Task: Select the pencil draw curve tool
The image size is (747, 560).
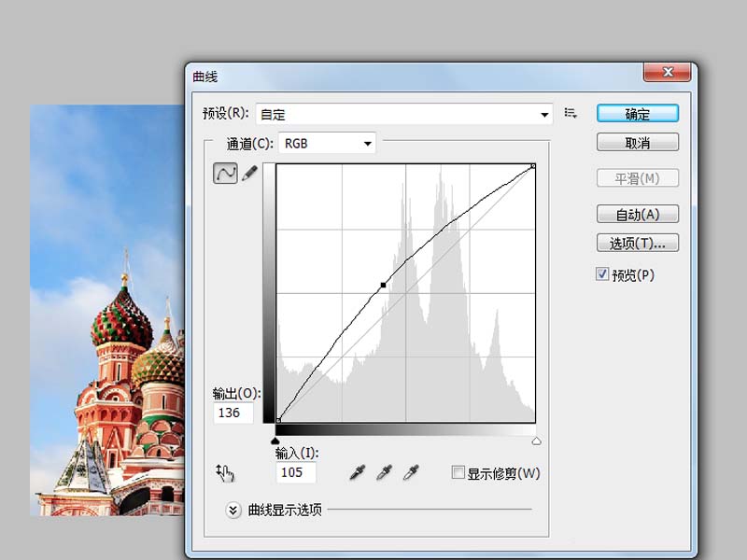Action: pos(249,173)
